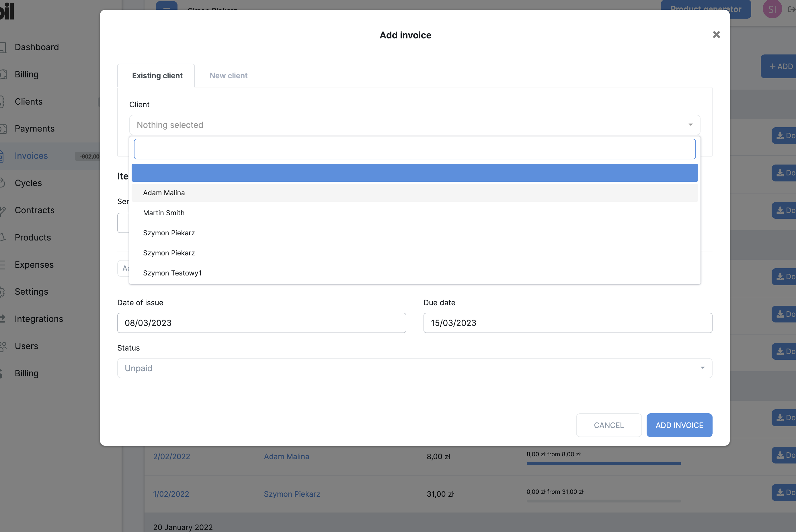796x532 pixels.
Task: Click the client search input field
Action: [x=414, y=149]
